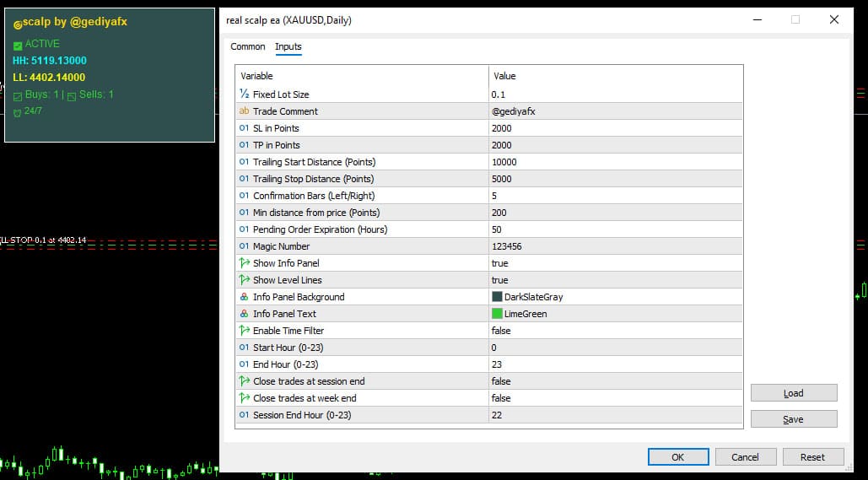The width and height of the screenshot is (868, 480).
Task: Click the Fixed Lot Size type icon
Action: [x=244, y=94]
